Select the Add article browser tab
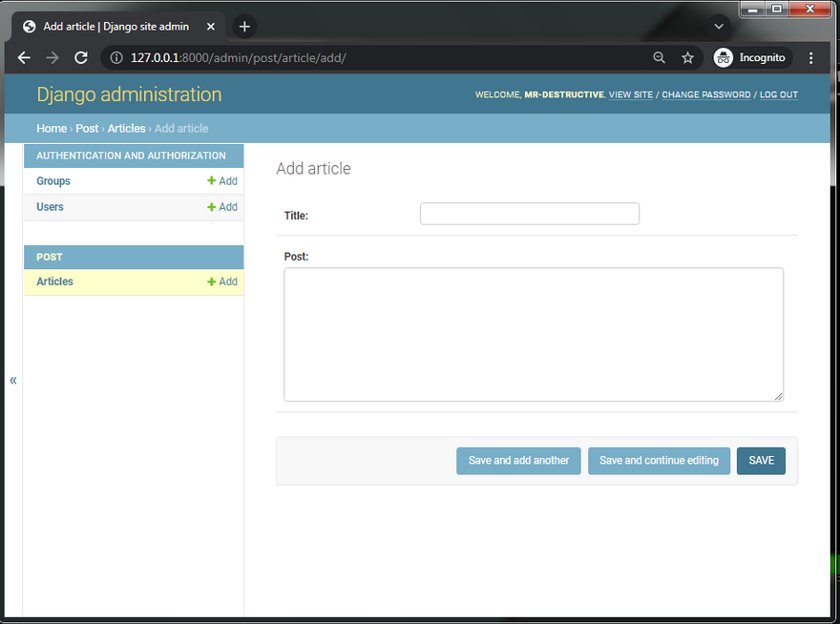 point(115,27)
